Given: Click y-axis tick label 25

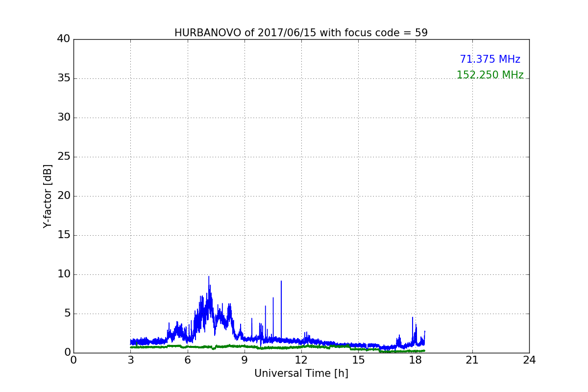Looking at the screenshot, I should (64, 157).
